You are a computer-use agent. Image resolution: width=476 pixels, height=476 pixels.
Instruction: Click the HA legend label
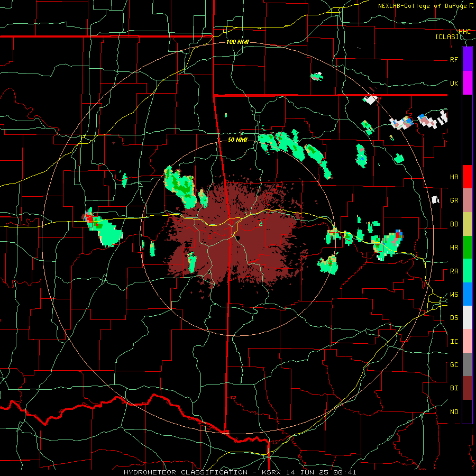[x=454, y=177]
